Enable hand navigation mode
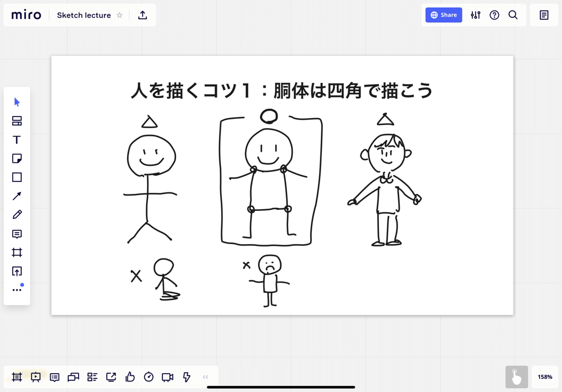Screen dimensions: 562x392 click(x=517, y=377)
